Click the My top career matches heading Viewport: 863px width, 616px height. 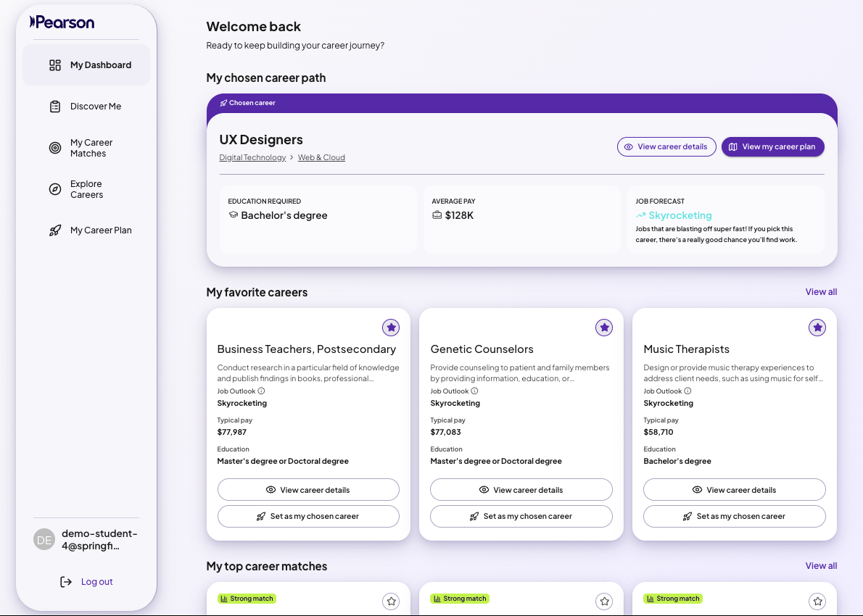click(x=266, y=567)
